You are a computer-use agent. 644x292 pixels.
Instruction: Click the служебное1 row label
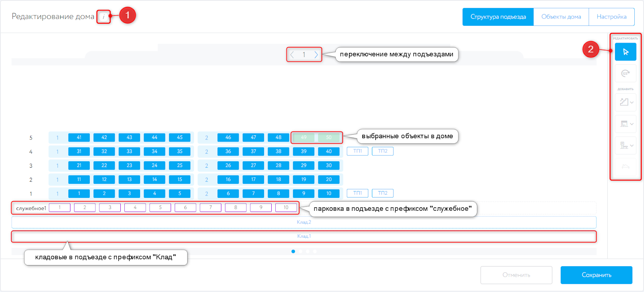(x=31, y=208)
